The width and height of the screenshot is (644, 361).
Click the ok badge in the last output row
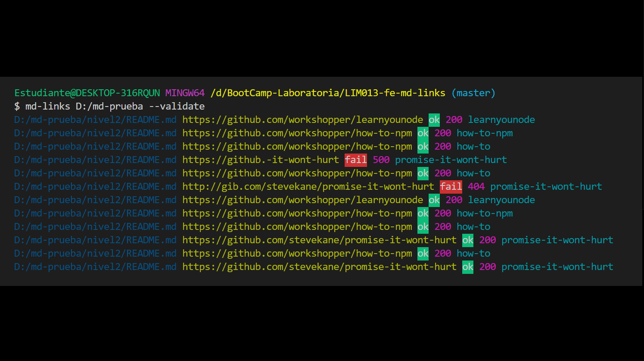point(468,267)
